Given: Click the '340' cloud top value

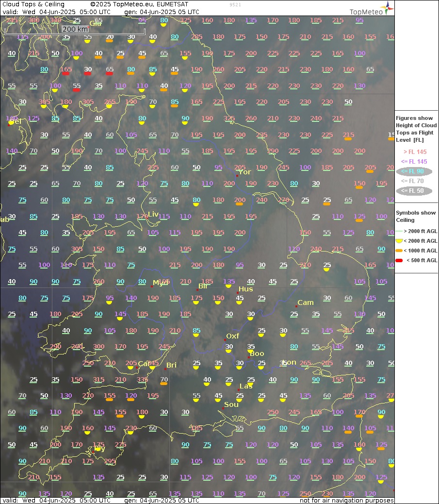Looking at the screenshot, I should 55,20.
